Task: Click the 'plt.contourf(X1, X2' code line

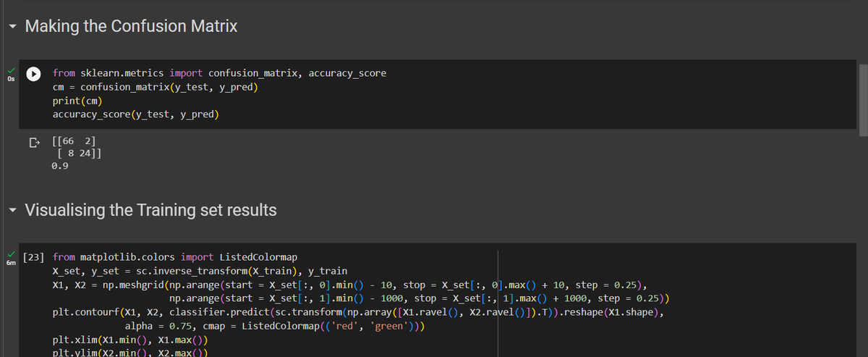Action: (x=358, y=314)
